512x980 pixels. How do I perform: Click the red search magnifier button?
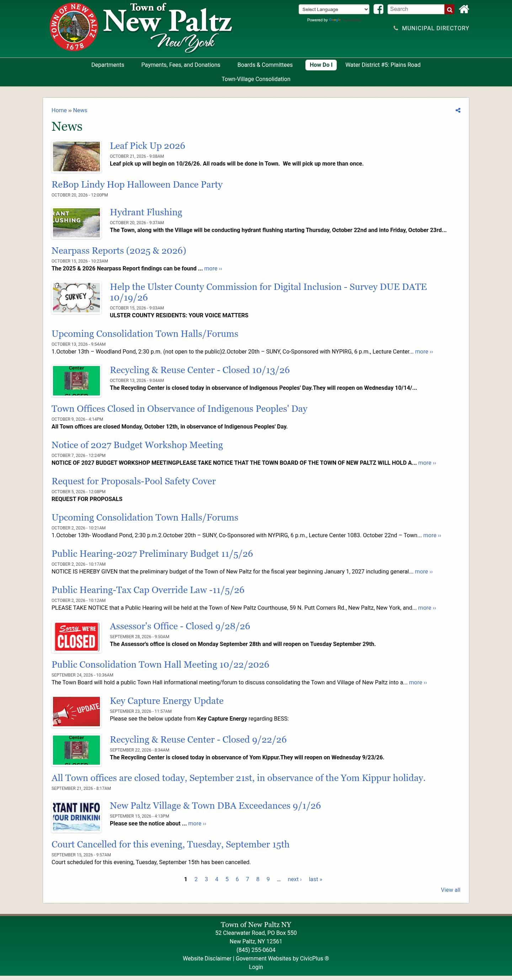tap(449, 10)
